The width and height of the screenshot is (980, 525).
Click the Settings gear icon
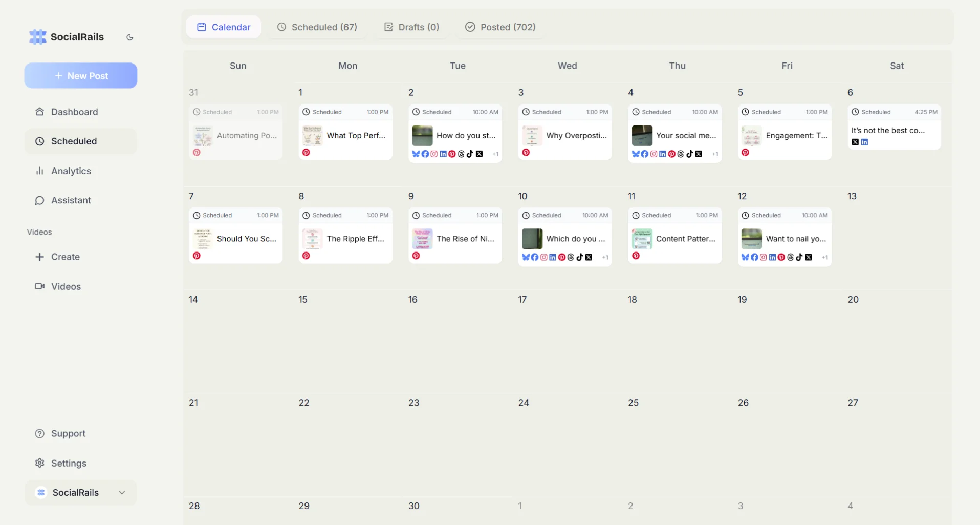click(x=39, y=463)
